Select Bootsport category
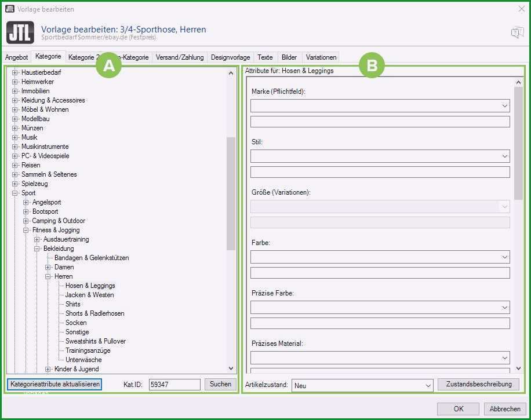The image size is (531, 420). 45,211
